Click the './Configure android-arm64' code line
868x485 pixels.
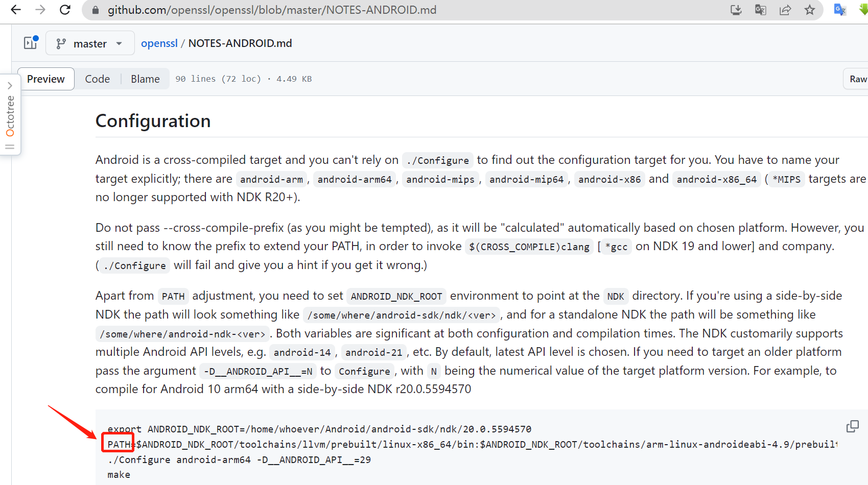click(239, 460)
